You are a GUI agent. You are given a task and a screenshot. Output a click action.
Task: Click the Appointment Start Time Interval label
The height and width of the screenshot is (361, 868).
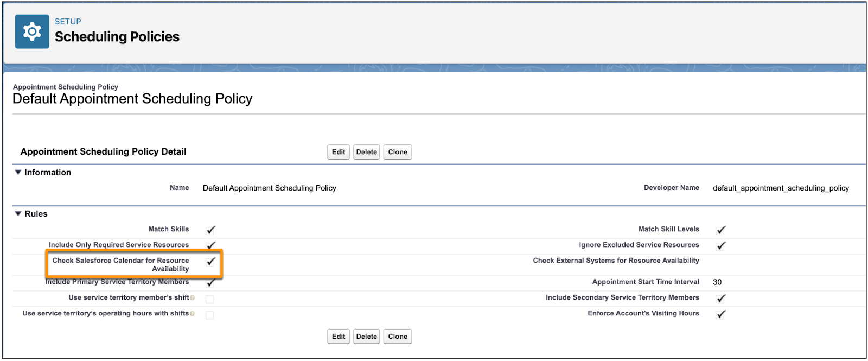[646, 282]
